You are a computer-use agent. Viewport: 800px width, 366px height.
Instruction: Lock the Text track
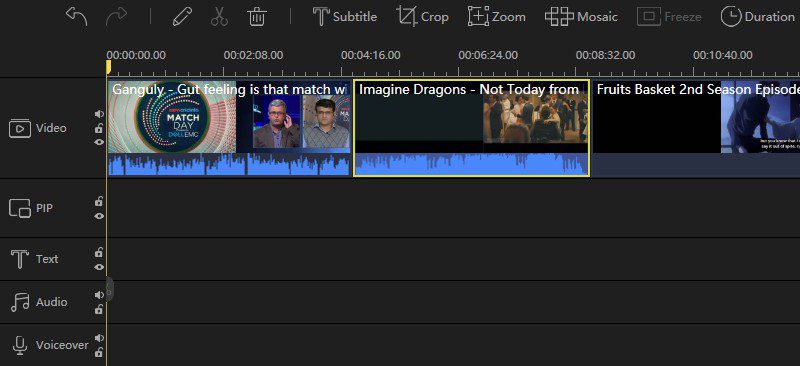[x=99, y=252]
